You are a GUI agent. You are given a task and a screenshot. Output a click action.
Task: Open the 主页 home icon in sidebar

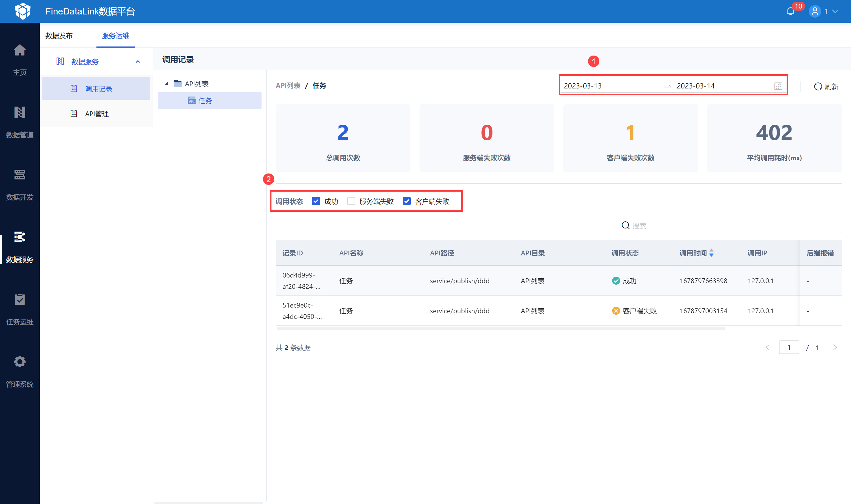coord(20,51)
